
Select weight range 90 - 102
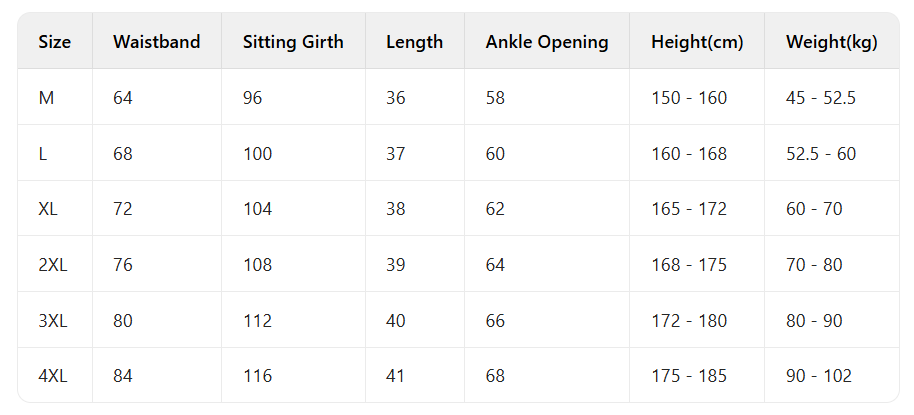819,376
